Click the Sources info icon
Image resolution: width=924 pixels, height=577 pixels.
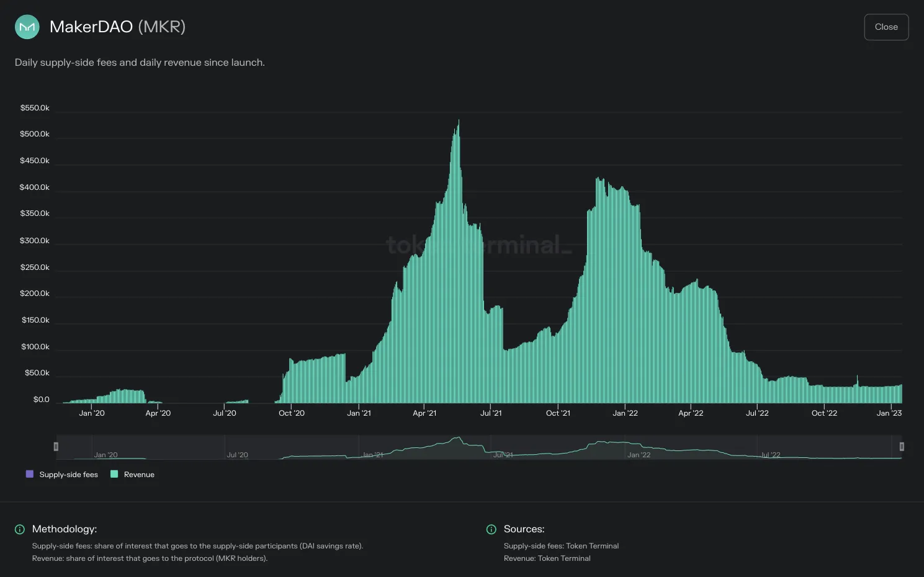[x=491, y=529]
